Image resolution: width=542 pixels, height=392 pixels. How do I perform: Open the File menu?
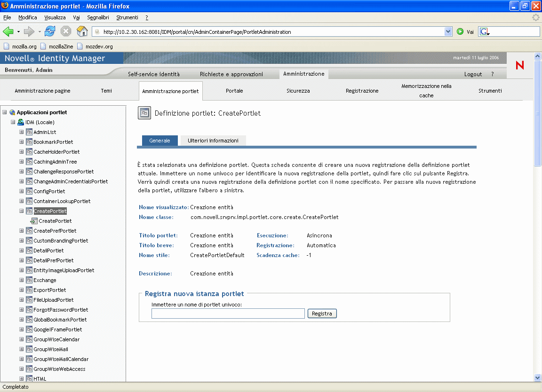[7, 17]
